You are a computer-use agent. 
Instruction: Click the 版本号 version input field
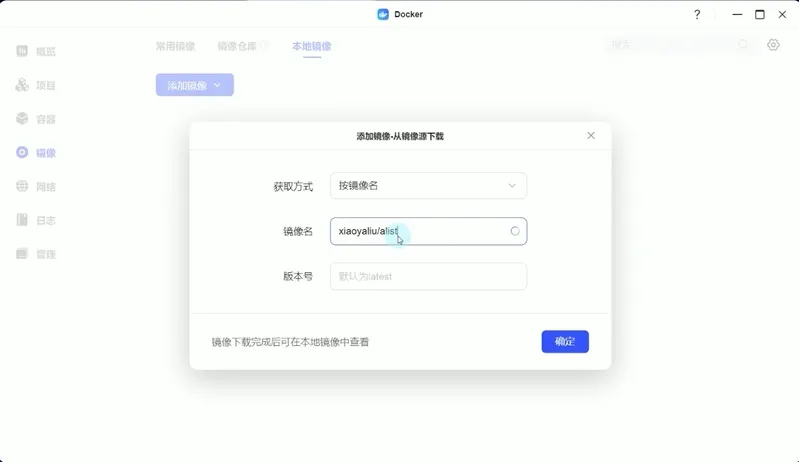pos(428,276)
